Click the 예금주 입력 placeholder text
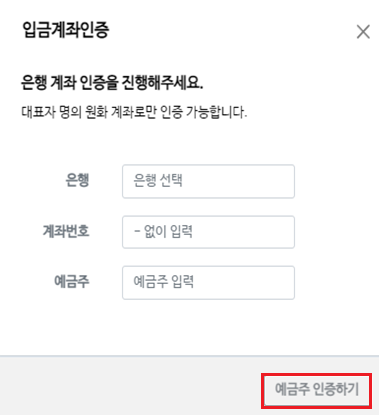379x415 pixels. coord(163,282)
